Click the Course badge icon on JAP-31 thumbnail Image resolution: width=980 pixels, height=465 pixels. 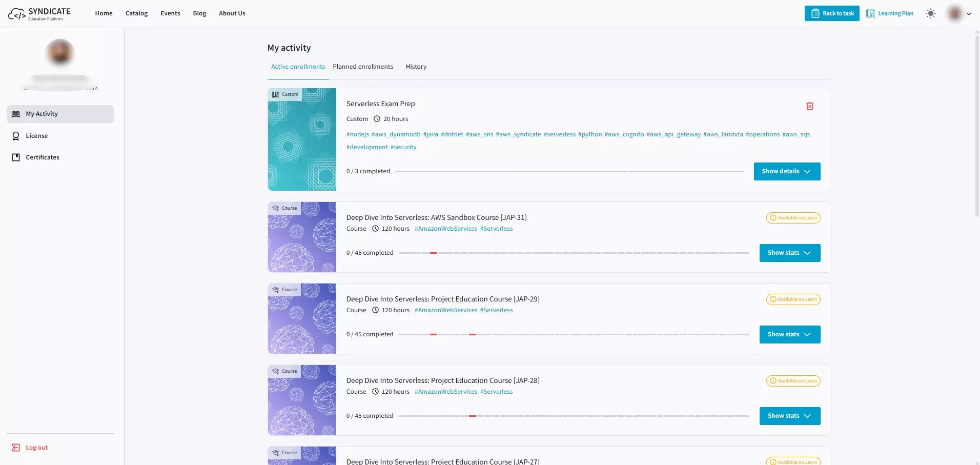click(x=275, y=208)
